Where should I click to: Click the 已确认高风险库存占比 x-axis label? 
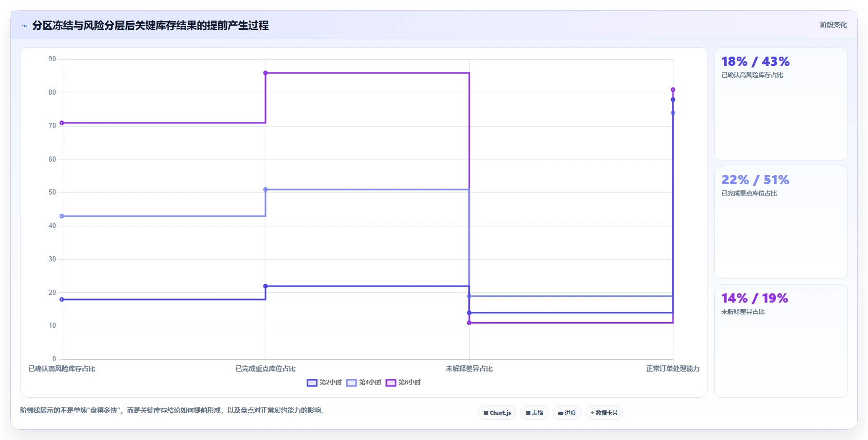(62, 369)
